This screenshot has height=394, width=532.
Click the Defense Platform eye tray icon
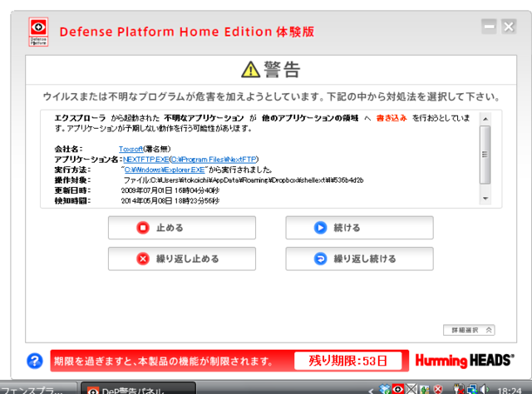398,389
